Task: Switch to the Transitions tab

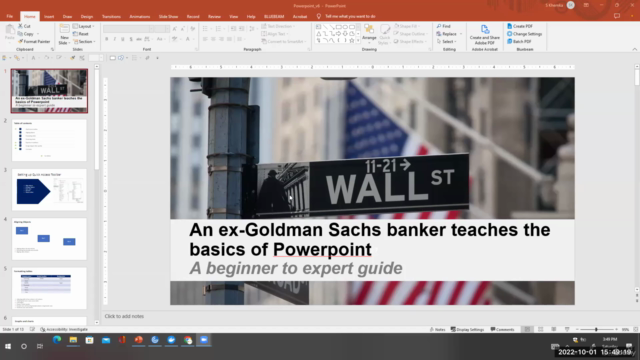Action: pyautogui.click(x=111, y=17)
